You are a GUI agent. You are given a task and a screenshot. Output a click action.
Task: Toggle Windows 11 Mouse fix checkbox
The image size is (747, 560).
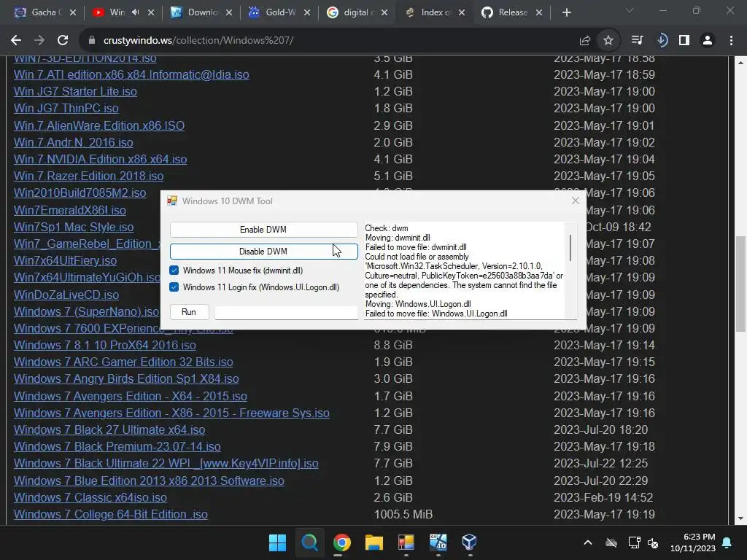pyautogui.click(x=174, y=271)
